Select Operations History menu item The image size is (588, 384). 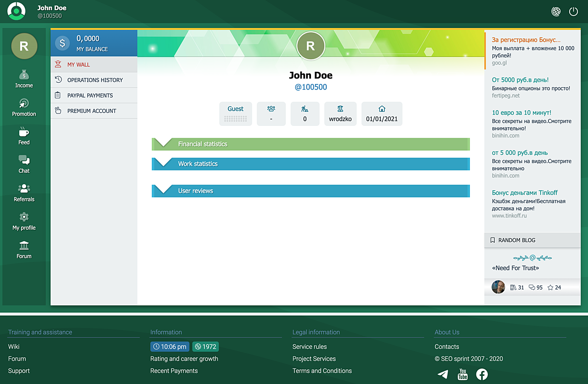tap(95, 80)
